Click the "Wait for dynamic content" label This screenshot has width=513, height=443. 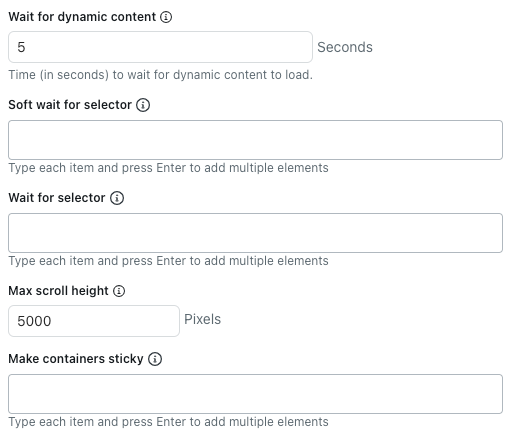82,17
